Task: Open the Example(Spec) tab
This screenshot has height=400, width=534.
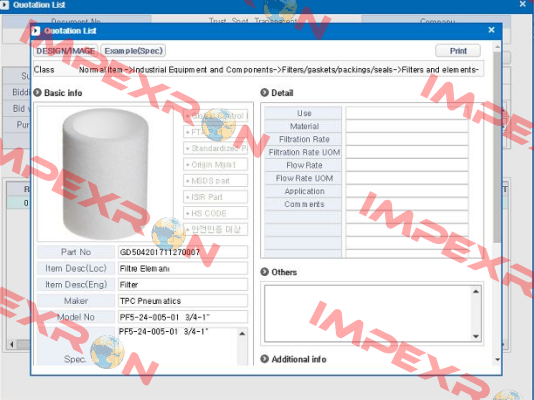Action: (133, 51)
